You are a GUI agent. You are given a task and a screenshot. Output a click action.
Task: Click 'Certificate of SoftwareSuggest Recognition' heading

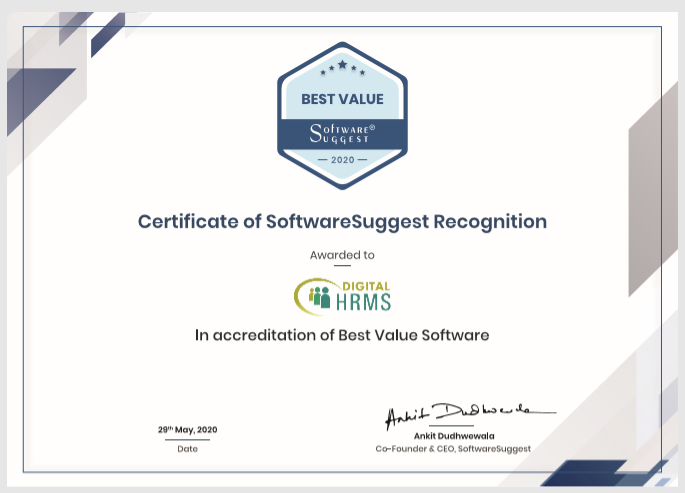(342, 222)
